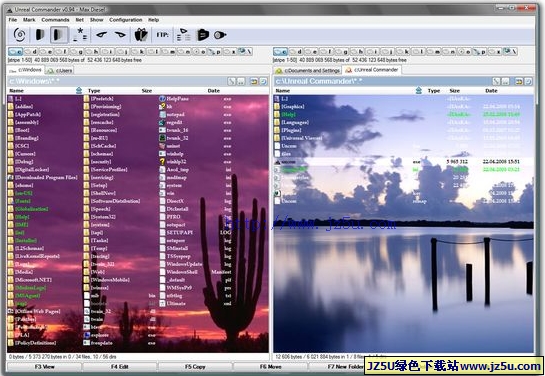545x376 pixels.
Task: Select network drive p in left drive bar
Action: point(214,52)
